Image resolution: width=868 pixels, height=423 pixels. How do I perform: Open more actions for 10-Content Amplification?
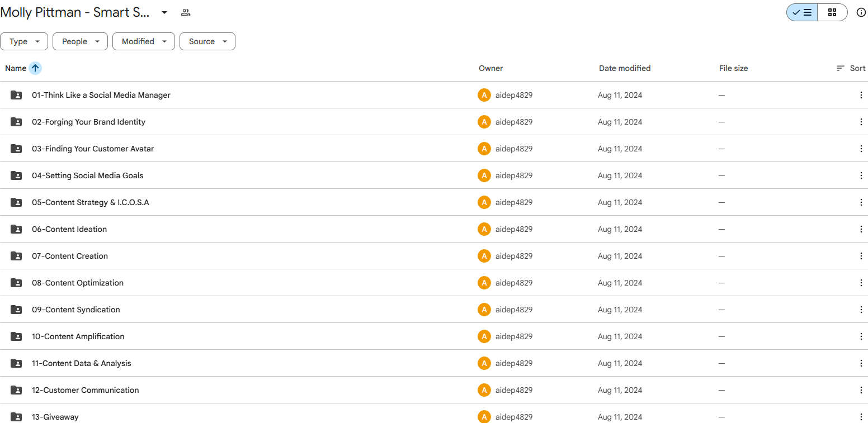click(861, 336)
